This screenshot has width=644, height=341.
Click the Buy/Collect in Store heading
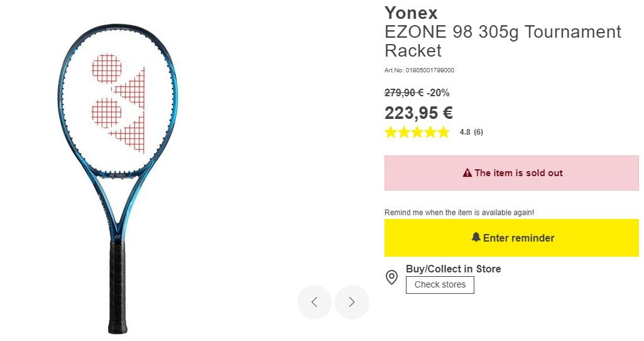click(453, 269)
